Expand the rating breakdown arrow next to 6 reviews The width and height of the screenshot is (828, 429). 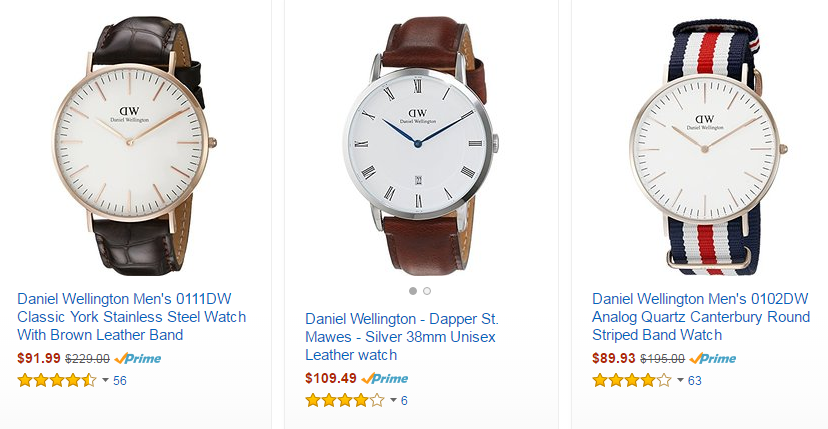[393, 400]
